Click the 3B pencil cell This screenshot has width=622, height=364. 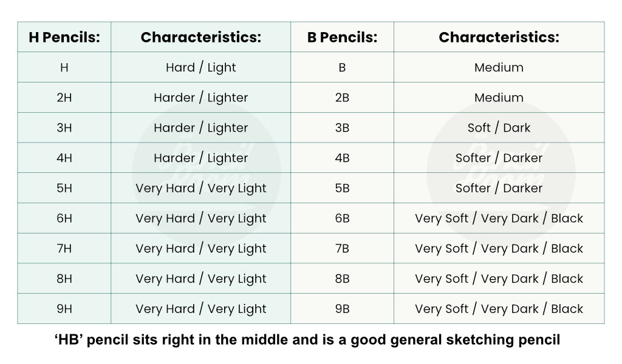click(x=342, y=128)
